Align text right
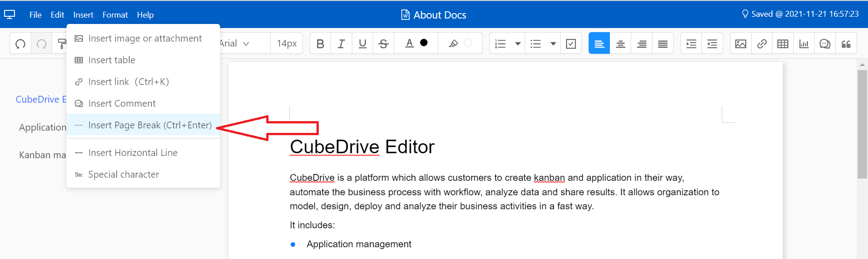The image size is (868, 259). pyautogui.click(x=642, y=44)
